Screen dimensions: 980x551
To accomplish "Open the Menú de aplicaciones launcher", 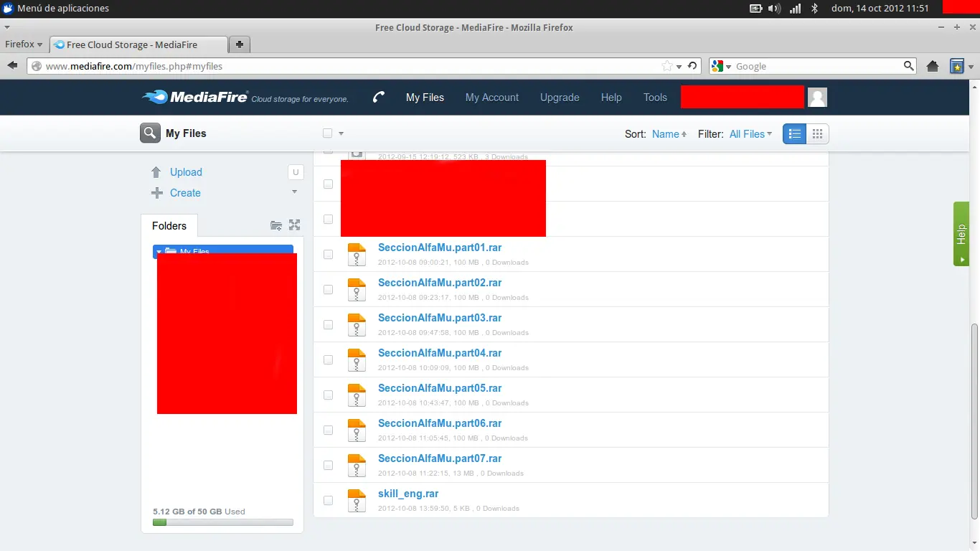I will click(56, 9).
